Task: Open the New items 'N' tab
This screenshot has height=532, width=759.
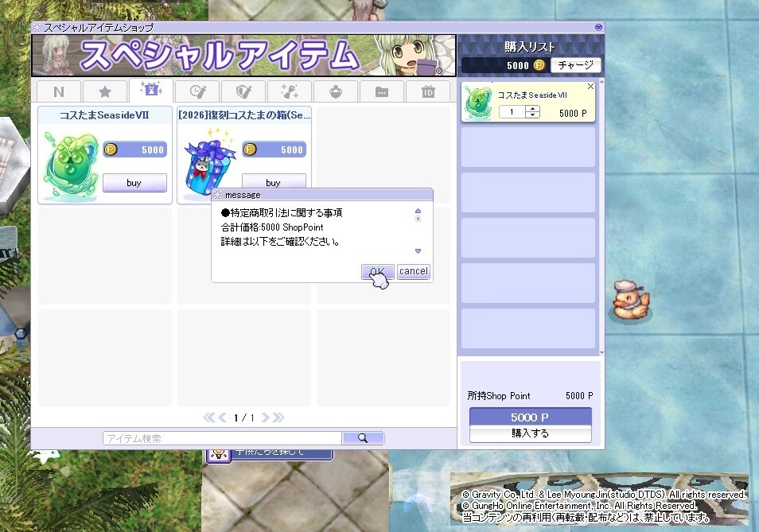Action: (59, 91)
